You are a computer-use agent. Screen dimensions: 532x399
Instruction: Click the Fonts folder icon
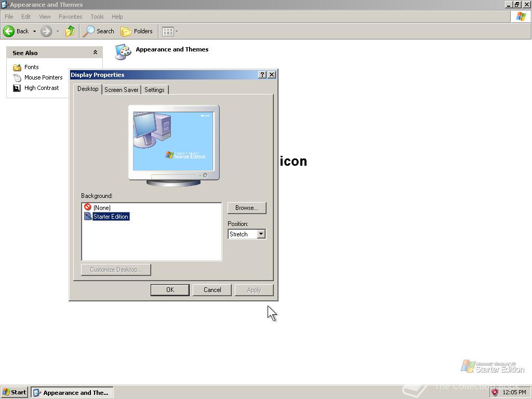pyautogui.click(x=17, y=67)
